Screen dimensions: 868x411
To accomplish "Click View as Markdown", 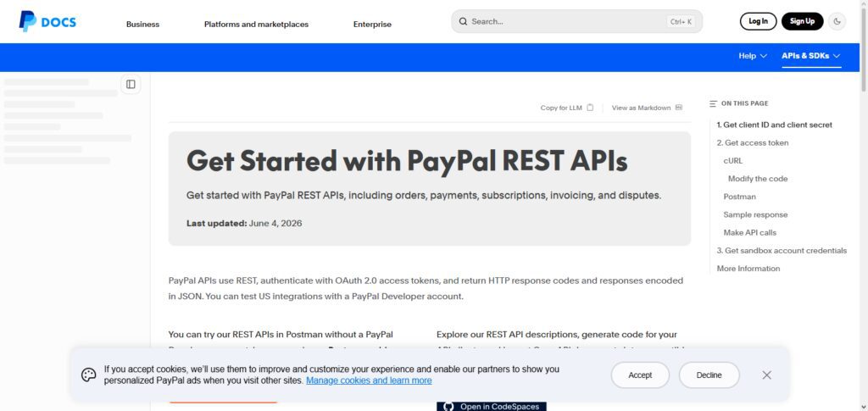I will click(x=647, y=108).
